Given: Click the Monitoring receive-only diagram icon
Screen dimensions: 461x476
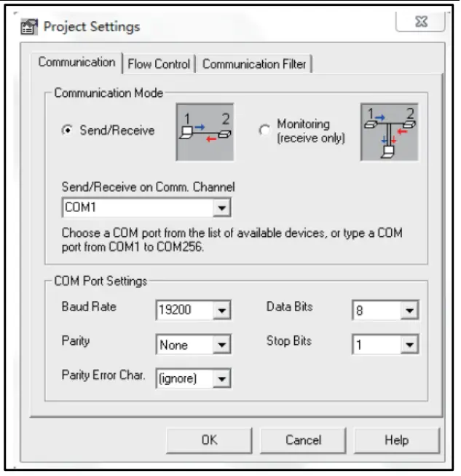Looking at the screenshot, I should tap(390, 131).
